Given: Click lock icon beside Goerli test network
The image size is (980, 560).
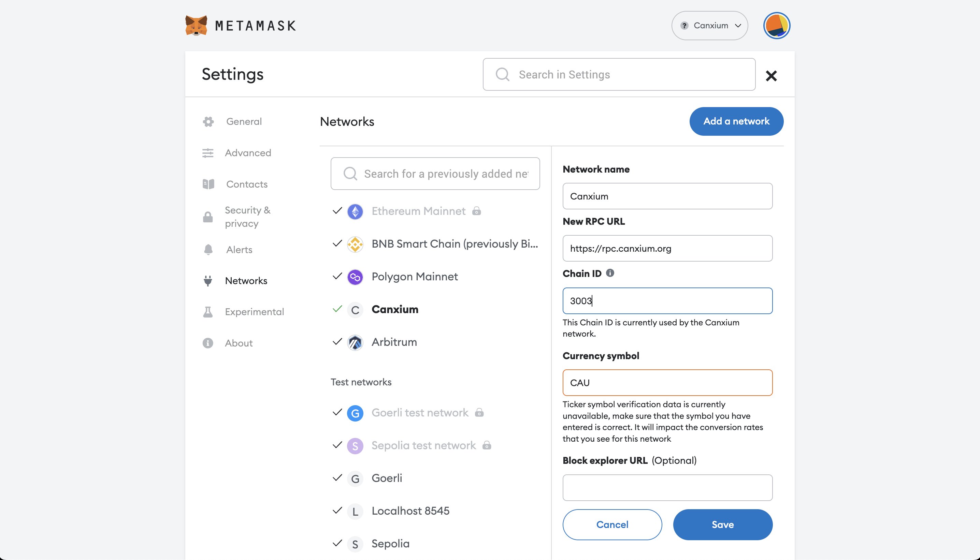Looking at the screenshot, I should [x=479, y=412].
